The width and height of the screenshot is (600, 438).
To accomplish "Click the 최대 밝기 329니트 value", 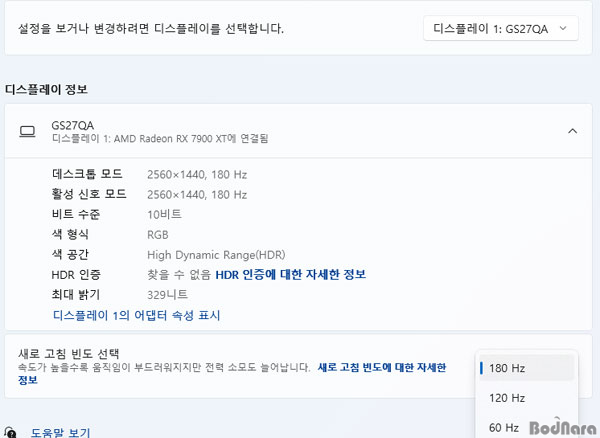I will click(x=167, y=295).
